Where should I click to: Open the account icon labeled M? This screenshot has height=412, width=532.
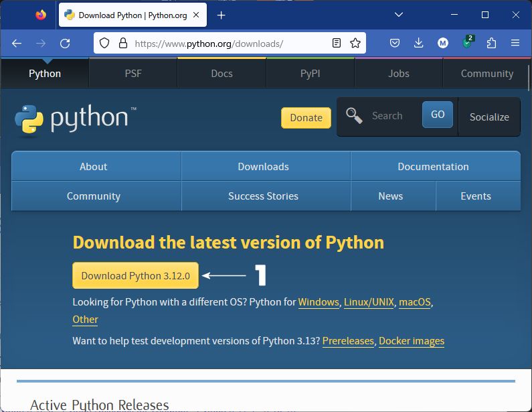coord(443,43)
